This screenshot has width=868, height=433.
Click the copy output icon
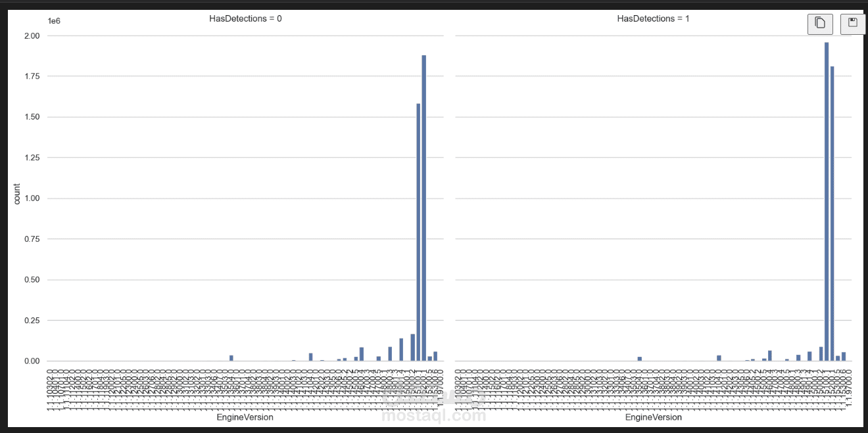(x=820, y=23)
